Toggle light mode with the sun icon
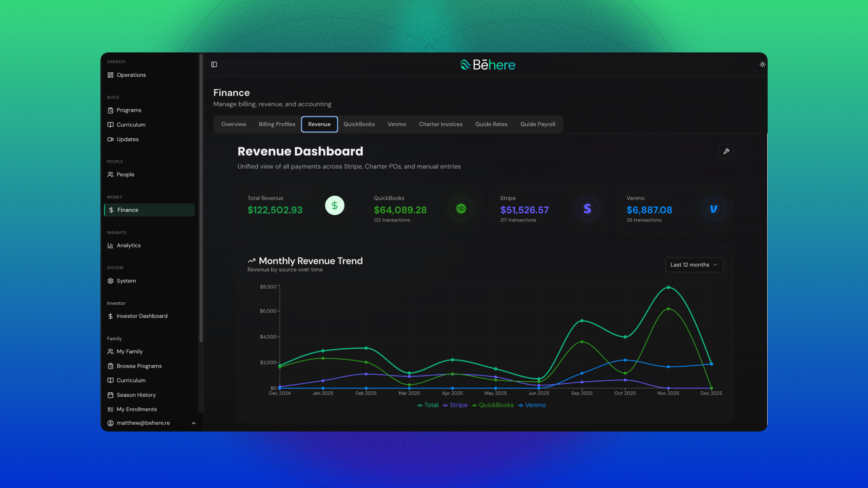The image size is (868, 488). (x=762, y=65)
